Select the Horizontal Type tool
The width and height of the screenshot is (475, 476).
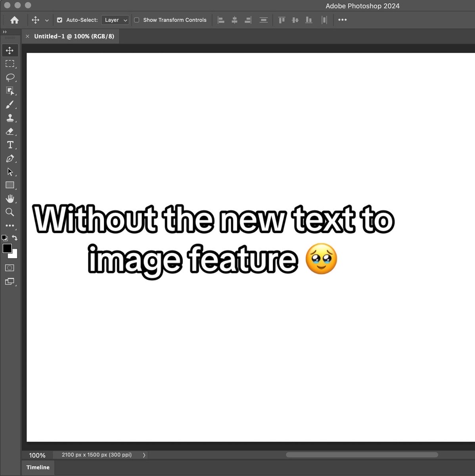(x=10, y=145)
